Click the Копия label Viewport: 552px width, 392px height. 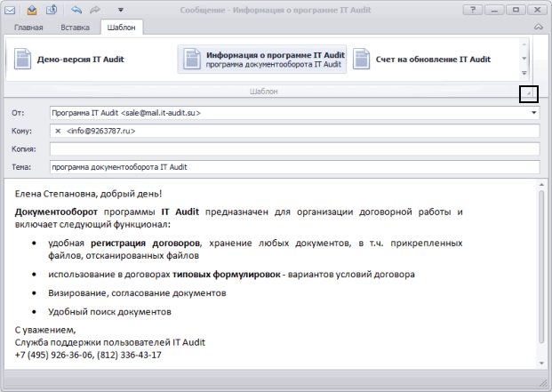(24, 149)
